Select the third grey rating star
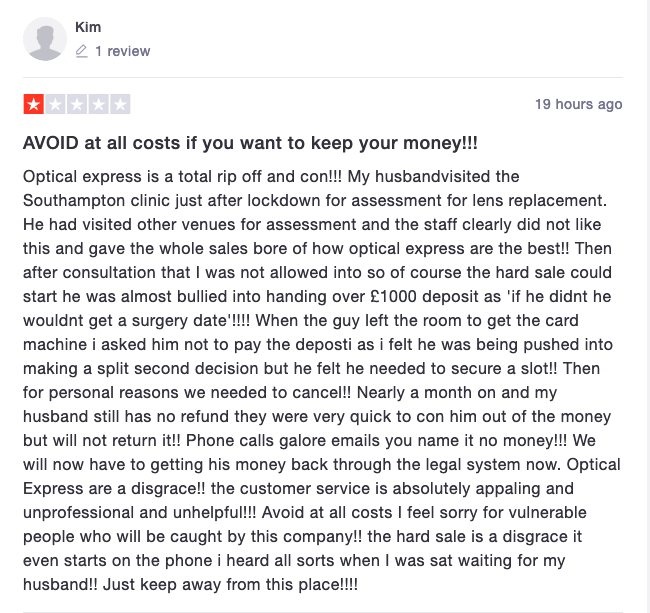650x613 pixels. point(77,104)
